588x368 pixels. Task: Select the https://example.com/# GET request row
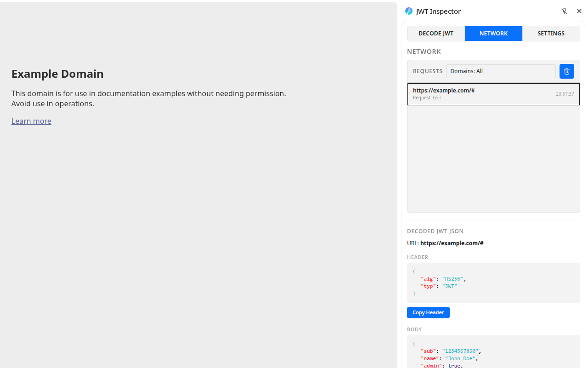[493, 94]
